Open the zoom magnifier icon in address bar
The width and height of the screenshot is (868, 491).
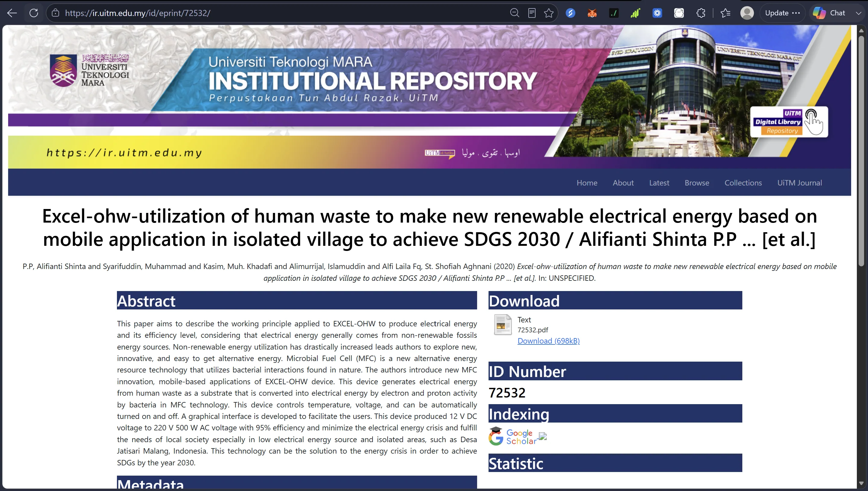514,13
